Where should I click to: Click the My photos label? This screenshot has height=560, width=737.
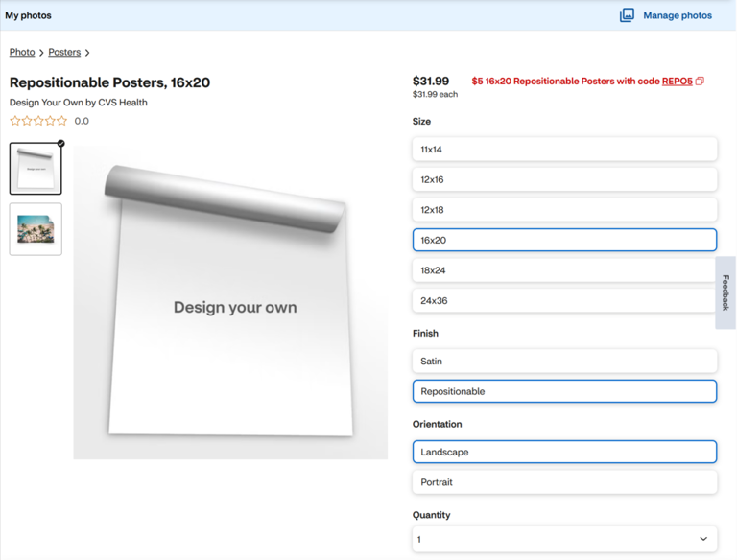pos(28,15)
